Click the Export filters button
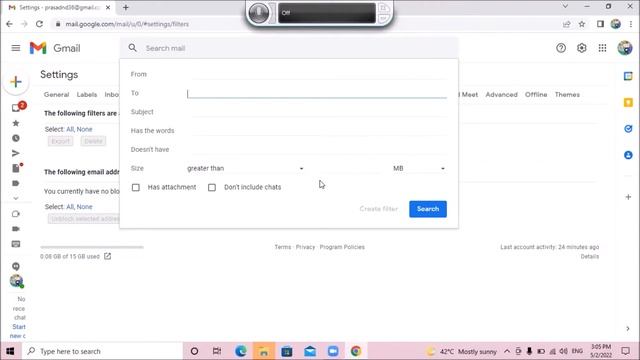Screen dimensions: 640x360 coord(60,141)
